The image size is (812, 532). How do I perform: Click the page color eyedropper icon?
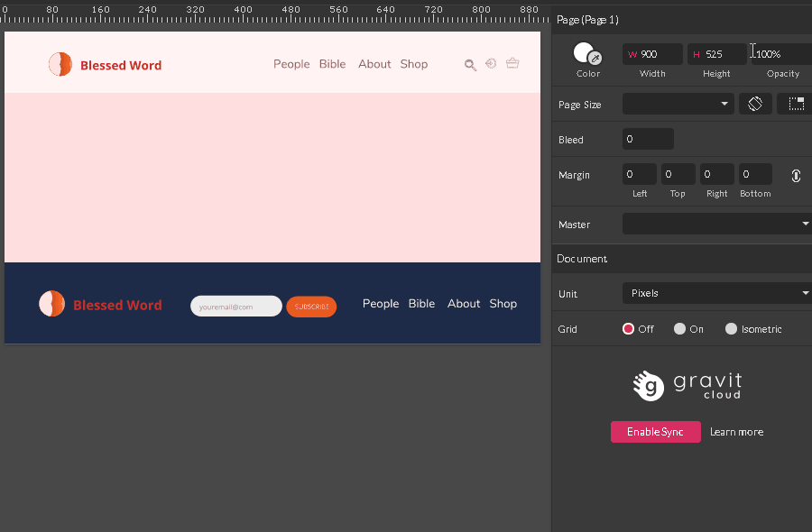(595, 59)
